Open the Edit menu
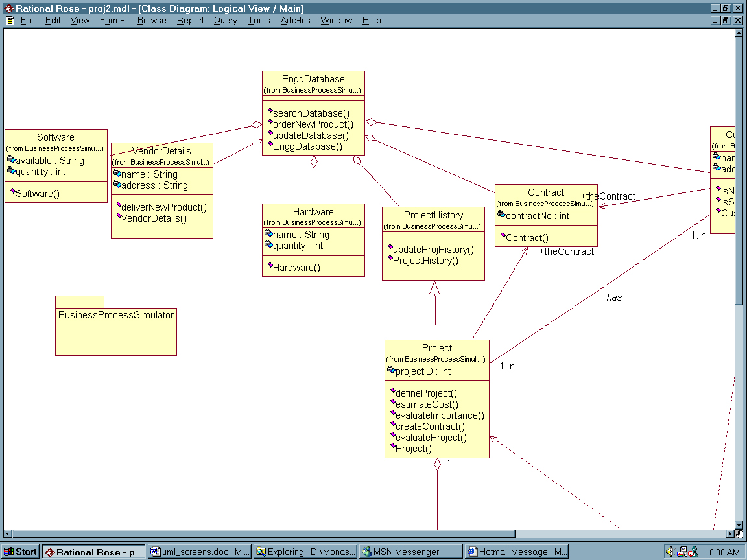The height and width of the screenshot is (560, 747). [x=53, y=21]
